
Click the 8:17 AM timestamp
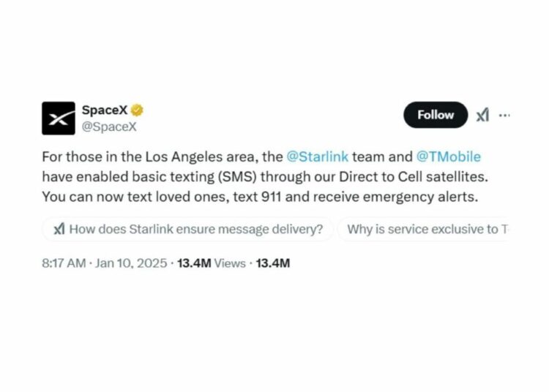(64, 263)
